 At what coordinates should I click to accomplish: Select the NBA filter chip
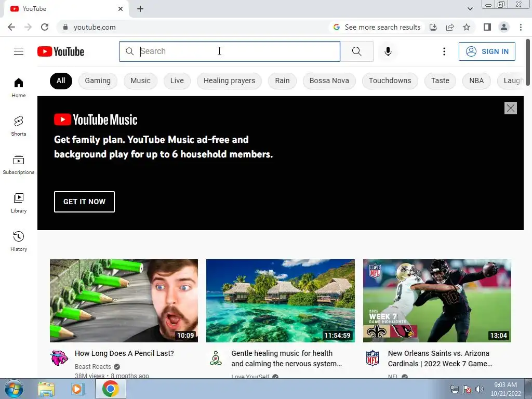[476, 81]
